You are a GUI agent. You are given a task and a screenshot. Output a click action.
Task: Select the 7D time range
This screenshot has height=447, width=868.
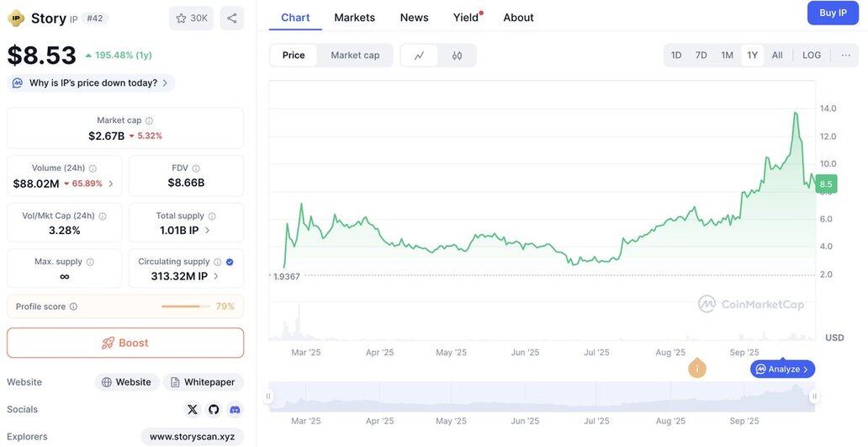point(701,56)
